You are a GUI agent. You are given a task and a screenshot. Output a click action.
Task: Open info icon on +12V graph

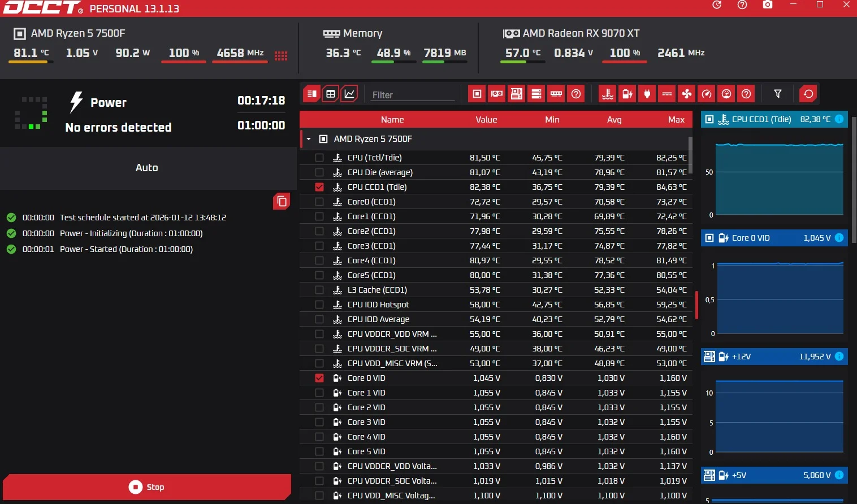click(839, 357)
